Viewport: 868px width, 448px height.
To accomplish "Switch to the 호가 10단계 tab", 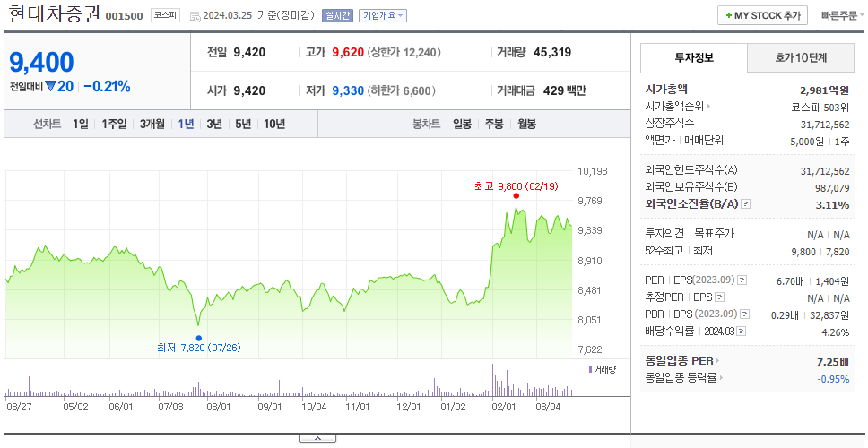I will (801, 57).
